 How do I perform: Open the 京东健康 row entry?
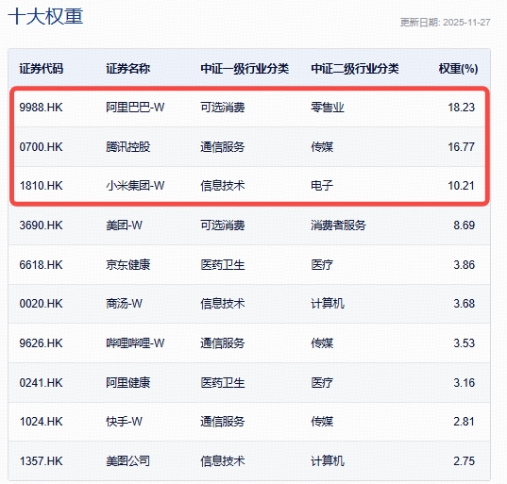(128, 265)
